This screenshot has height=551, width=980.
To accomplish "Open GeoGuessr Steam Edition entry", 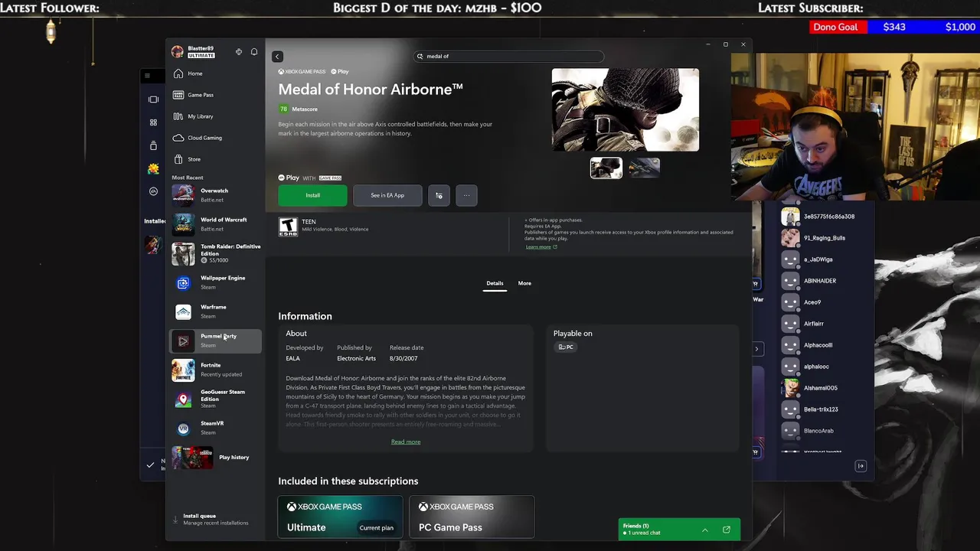I will (215, 399).
